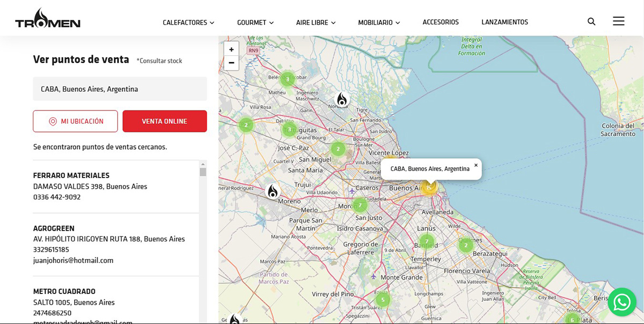The width and height of the screenshot is (644, 324).
Task: Select the Ferraro Materiales store entry
Action: point(115,186)
